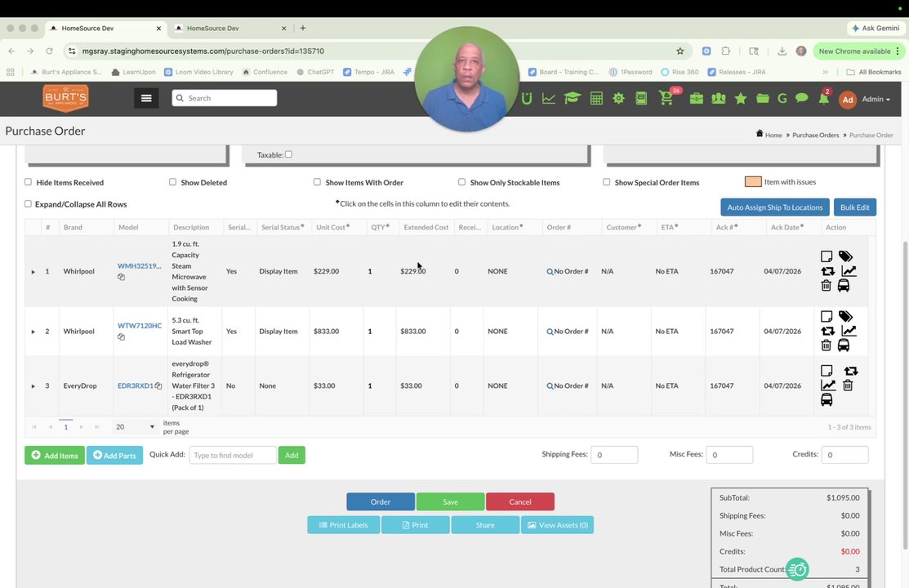Open the graduation cap training icon
Image resolution: width=909 pixels, height=588 pixels.
coord(573,98)
